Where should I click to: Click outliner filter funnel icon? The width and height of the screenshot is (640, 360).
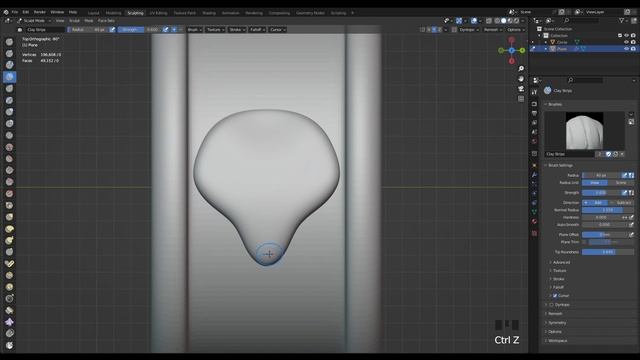pos(621,20)
